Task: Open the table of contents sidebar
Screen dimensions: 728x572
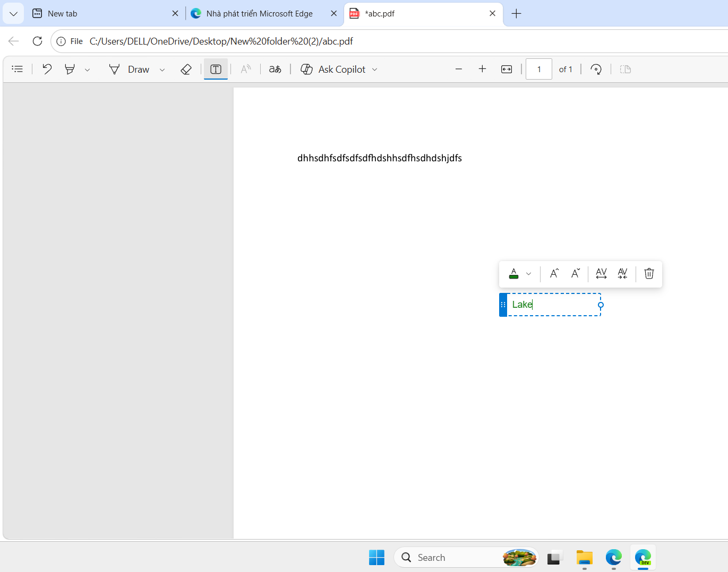Action: (x=18, y=69)
